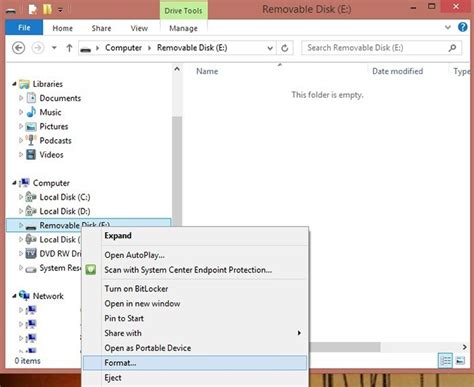Choose Open AutoPlay... from context menu

pos(195,255)
